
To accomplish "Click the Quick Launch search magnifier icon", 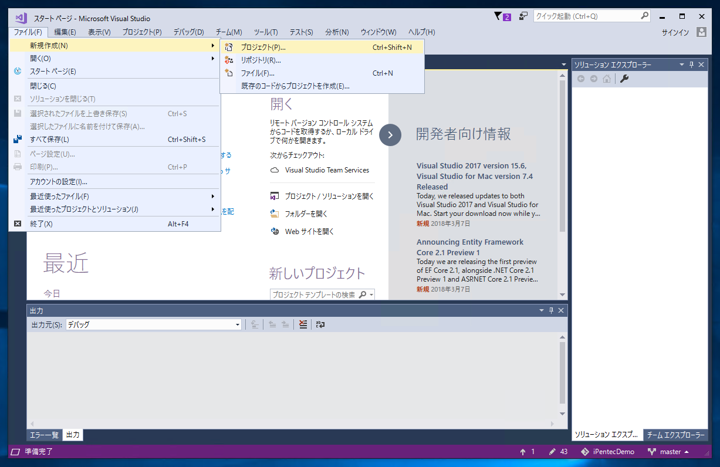I will [x=645, y=16].
